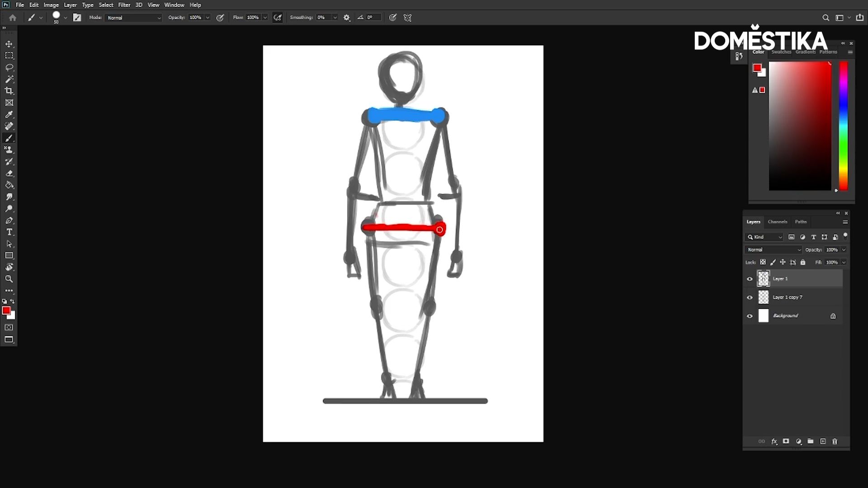Select the Move tool
This screenshot has width=868, height=488.
(x=9, y=44)
